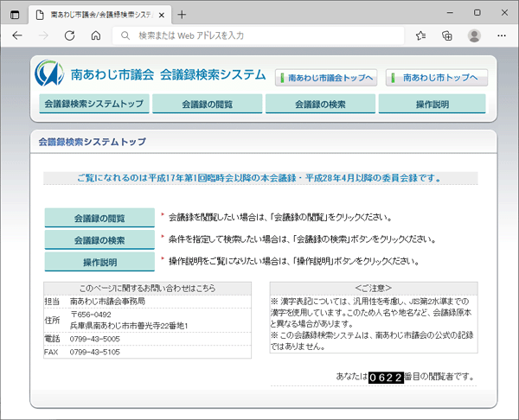Image resolution: width=519 pixels, height=420 pixels.
Task: Click the site title 会議録検索システム text
Action: [213, 74]
